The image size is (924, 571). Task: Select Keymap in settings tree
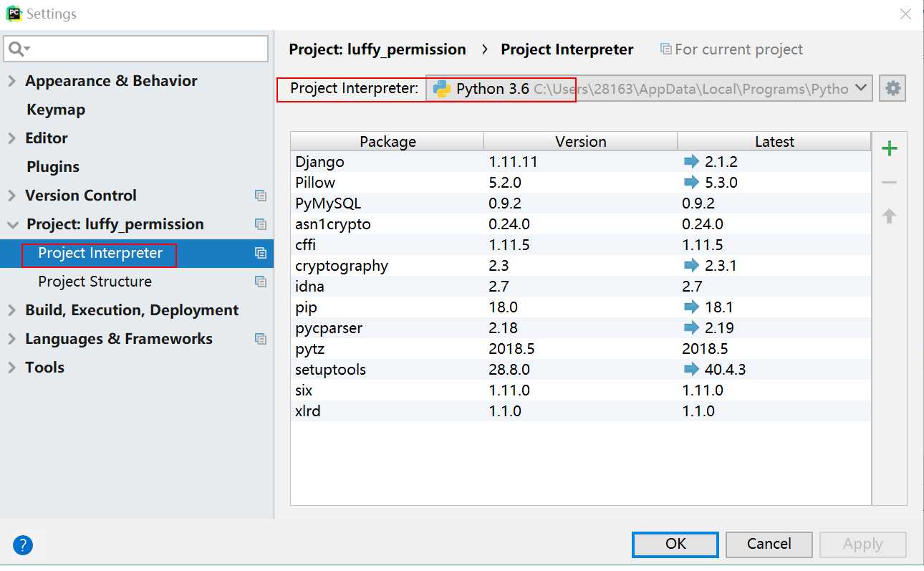tap(56, 110)
